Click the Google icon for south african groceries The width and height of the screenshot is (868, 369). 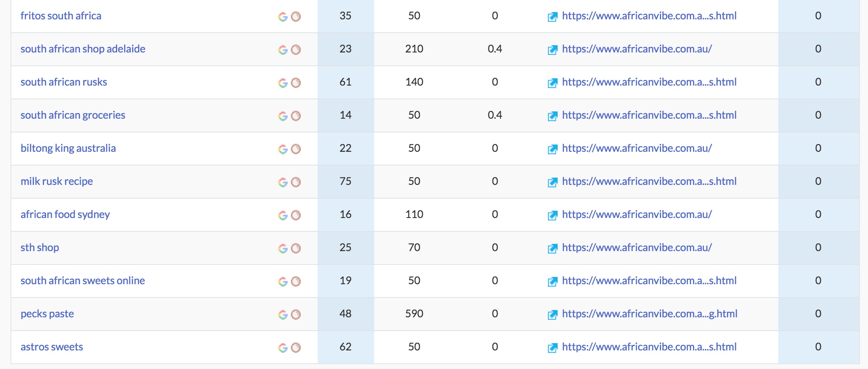point(283,116)
